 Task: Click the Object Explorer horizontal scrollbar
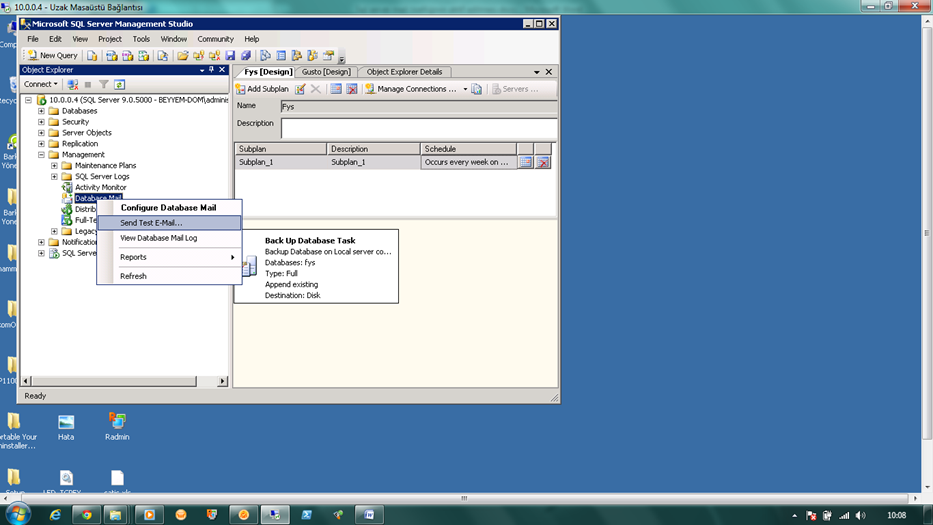[113, 381]
